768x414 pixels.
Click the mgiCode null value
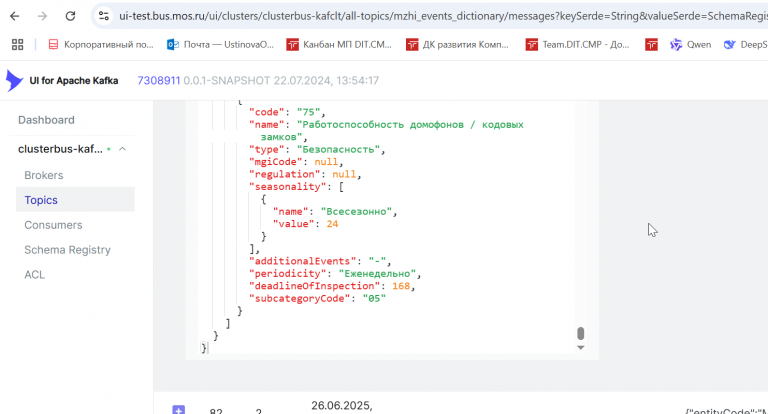(326, 162)
